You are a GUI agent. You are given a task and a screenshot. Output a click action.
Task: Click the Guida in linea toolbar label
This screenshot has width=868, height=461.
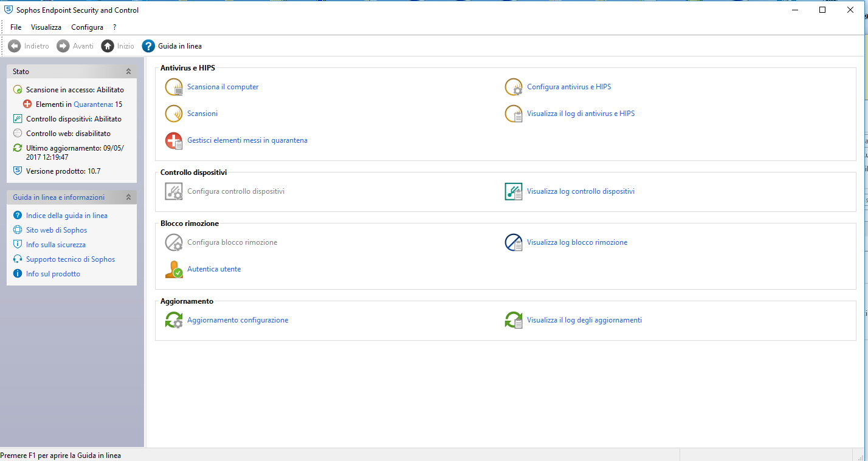[x=180, y=46]
